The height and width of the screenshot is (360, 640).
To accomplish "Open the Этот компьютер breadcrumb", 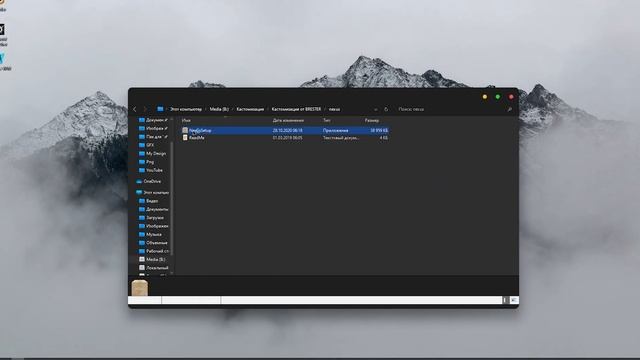I will click(x=186, y=109).
